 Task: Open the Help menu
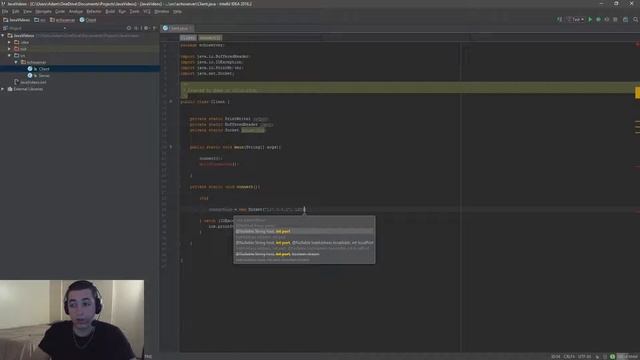coord(177,12)
